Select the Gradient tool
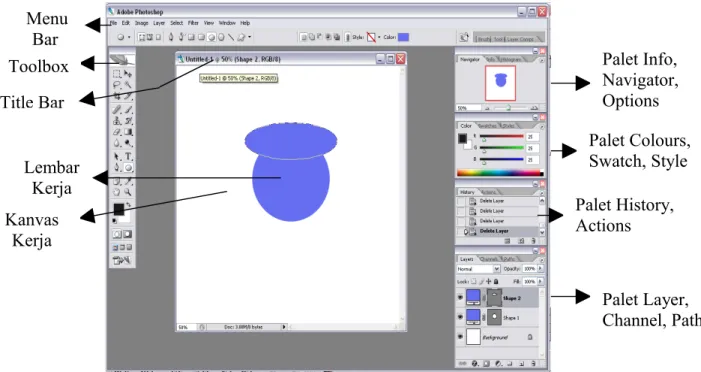Viewport: 701px width, 372px height. pos(128,132)
